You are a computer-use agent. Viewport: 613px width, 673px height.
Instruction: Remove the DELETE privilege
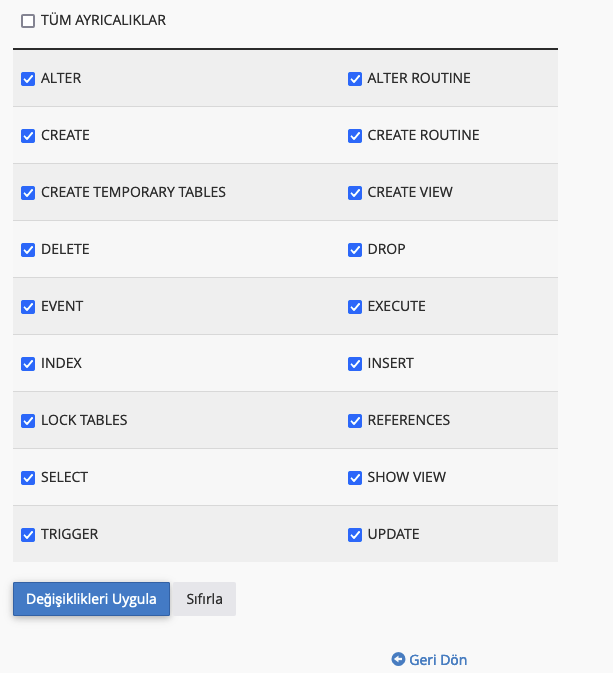click(28, 250)
